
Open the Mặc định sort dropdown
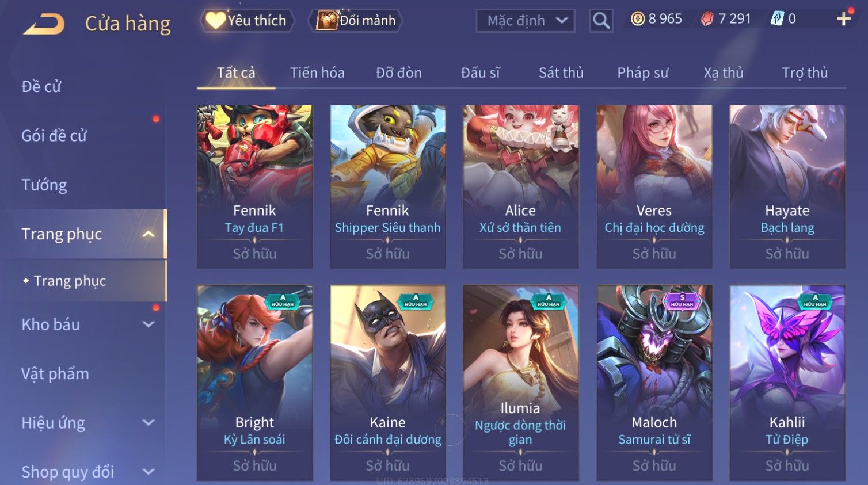pos(525,21)
